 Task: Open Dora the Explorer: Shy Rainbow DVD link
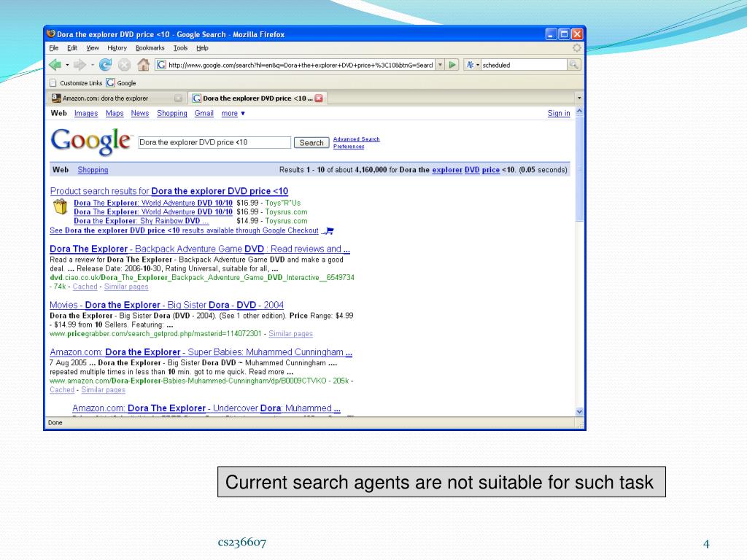141,221
